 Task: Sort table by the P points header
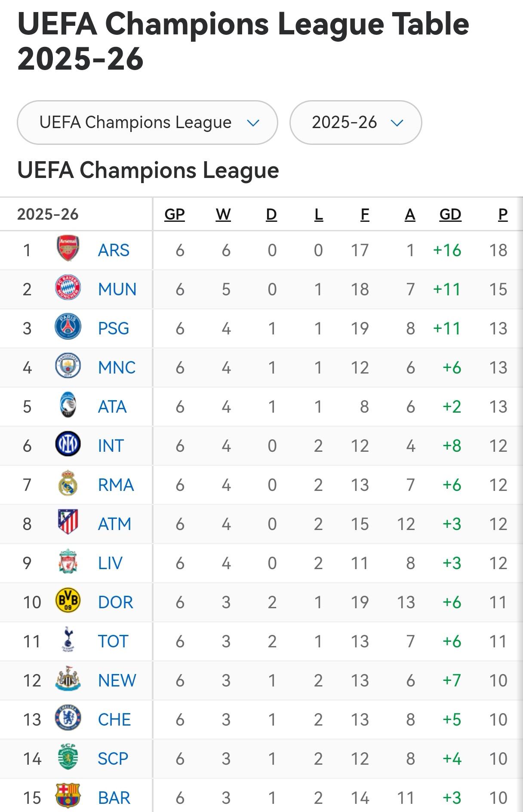(503, 214)
